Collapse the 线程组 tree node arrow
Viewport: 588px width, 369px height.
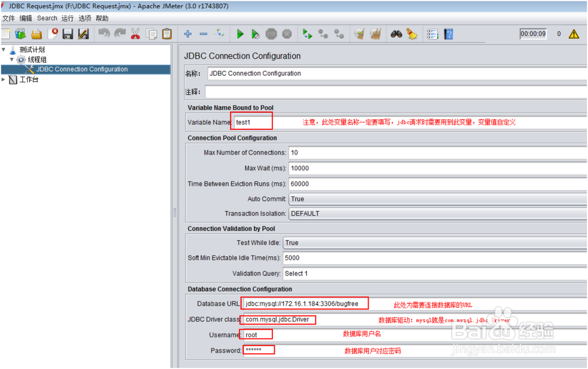click(12, 59)
